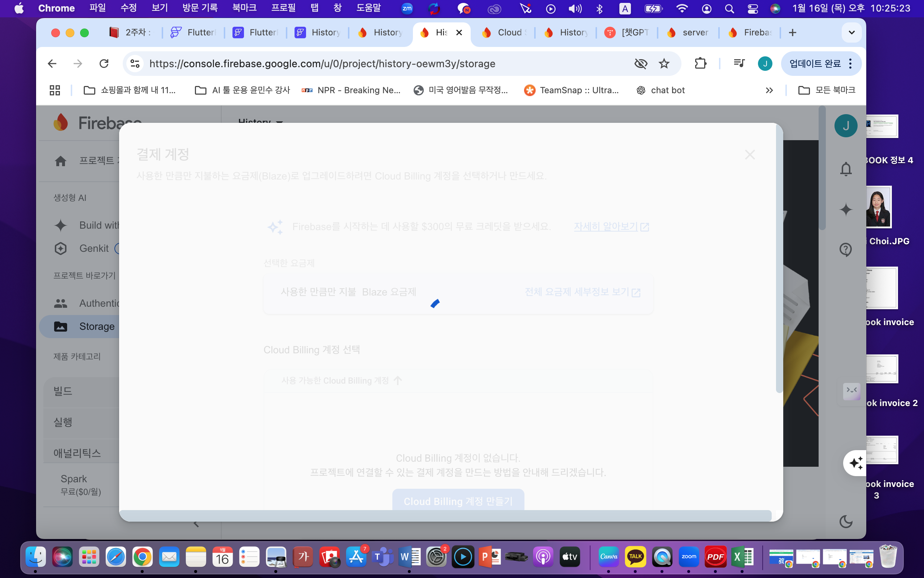Close the billing account dialog
The width and height of the screenshot is (924, 578).
point(750,155)
